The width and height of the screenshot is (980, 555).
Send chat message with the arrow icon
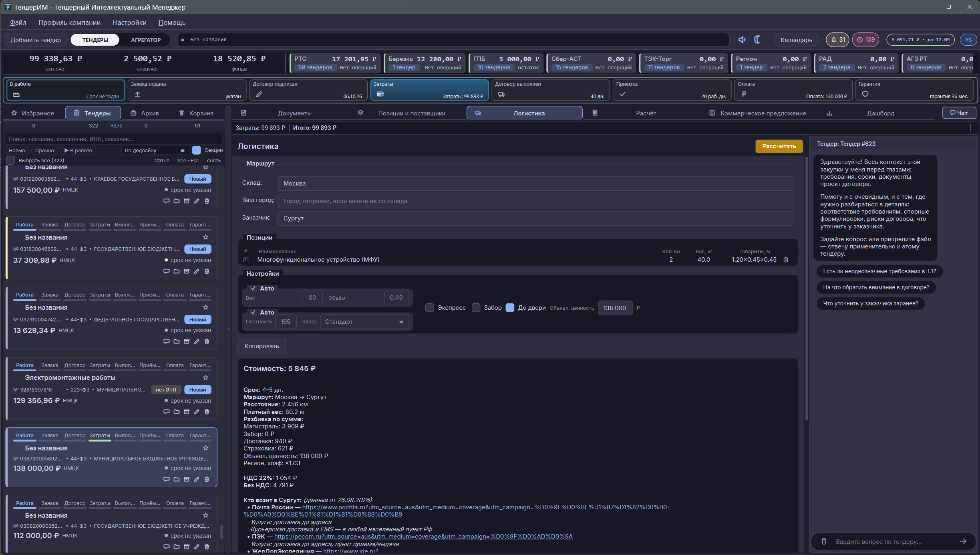coord(963,541)
